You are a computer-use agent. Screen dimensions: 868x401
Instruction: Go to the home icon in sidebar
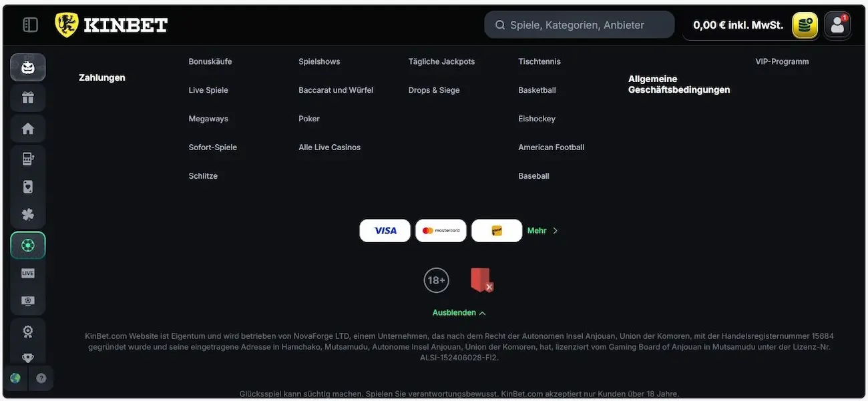[x=28, y=129]
